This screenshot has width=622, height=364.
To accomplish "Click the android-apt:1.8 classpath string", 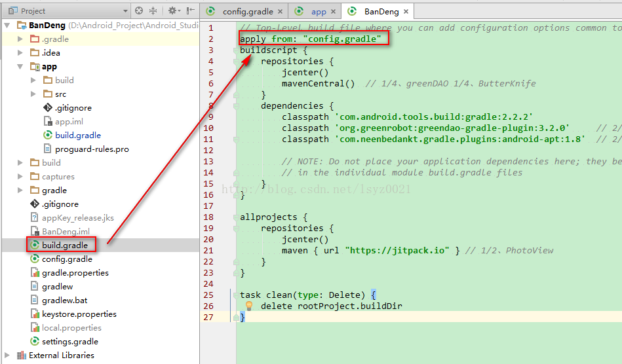I will pyautogui.click(x=460, y=139).
